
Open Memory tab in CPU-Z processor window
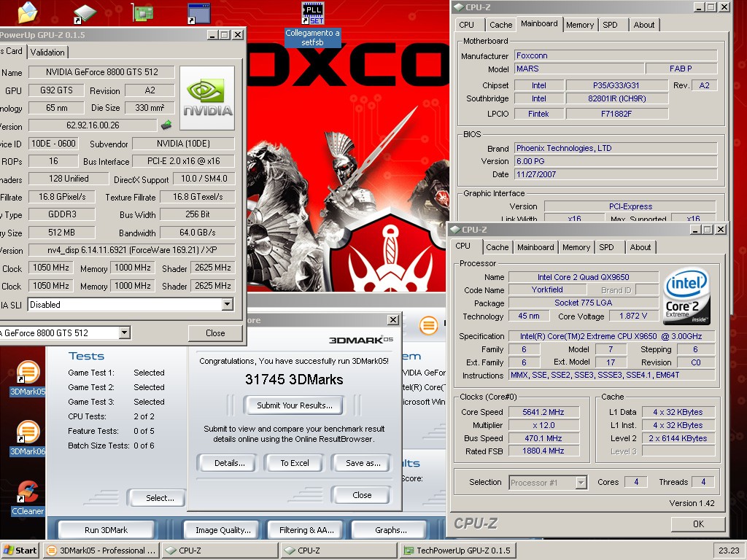[x=576, y=247]
